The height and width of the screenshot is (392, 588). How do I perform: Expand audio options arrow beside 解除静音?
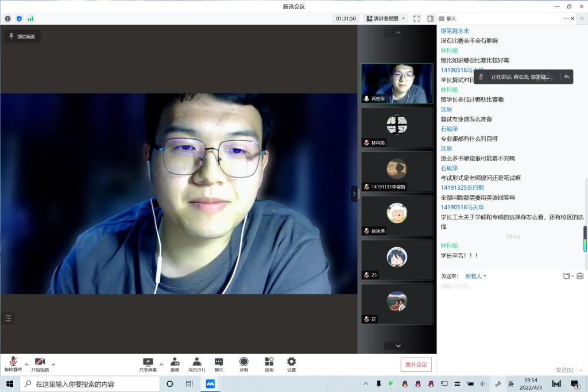tap(26, 364)
